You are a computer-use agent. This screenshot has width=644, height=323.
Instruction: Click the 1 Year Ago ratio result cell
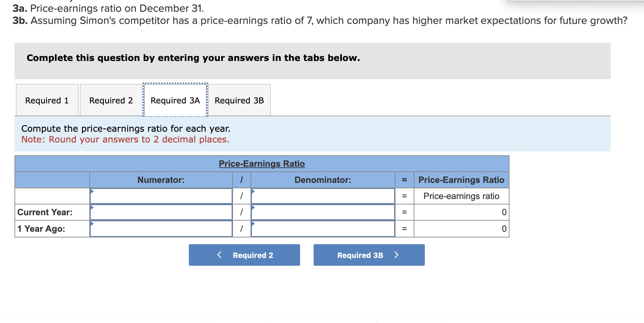pyautogui.click(x=462, y=229)
